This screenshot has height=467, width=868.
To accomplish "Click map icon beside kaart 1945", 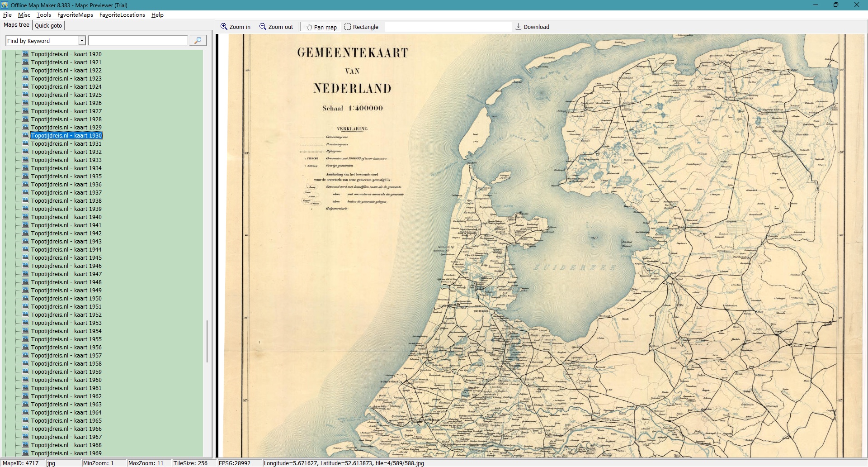I will coord(25,257).
